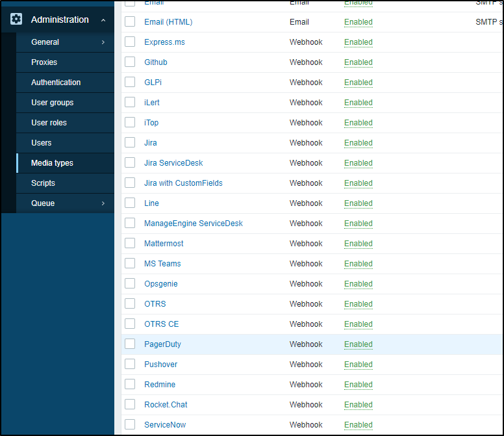
Task: Check the Jira ServiceDesk row checkbox
Action: (130, 162)
